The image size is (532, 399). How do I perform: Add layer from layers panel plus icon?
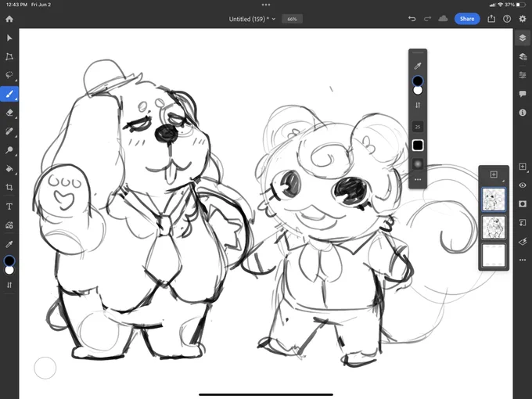click(x=494, y=174)
